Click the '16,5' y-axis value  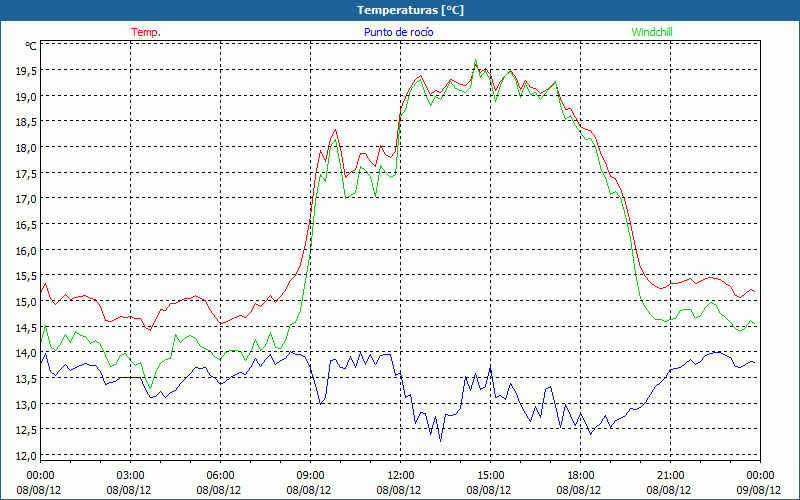pyautogui.click(x=26, y=225)
